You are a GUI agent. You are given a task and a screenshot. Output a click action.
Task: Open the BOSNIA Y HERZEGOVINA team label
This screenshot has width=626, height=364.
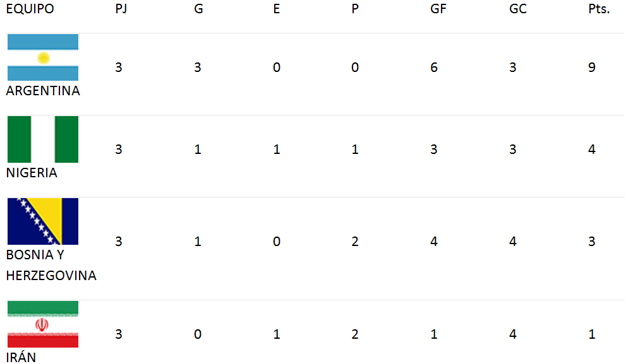tap(51, 265)
